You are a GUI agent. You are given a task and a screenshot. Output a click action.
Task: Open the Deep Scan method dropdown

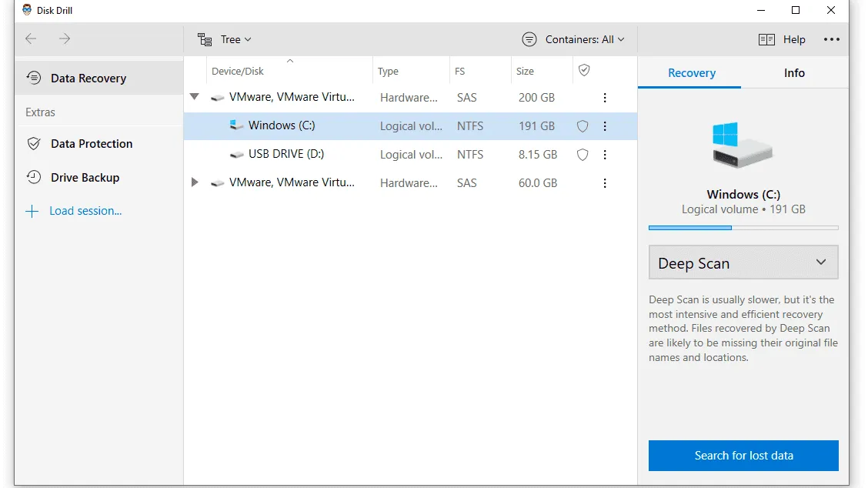pyautogui.click(x=743, y=262)
